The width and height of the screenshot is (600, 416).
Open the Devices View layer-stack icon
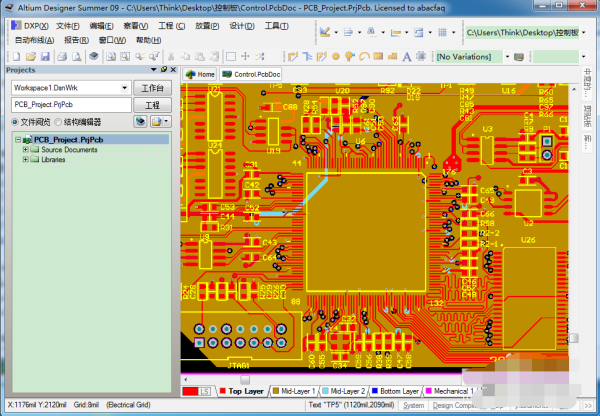point(94,57)
